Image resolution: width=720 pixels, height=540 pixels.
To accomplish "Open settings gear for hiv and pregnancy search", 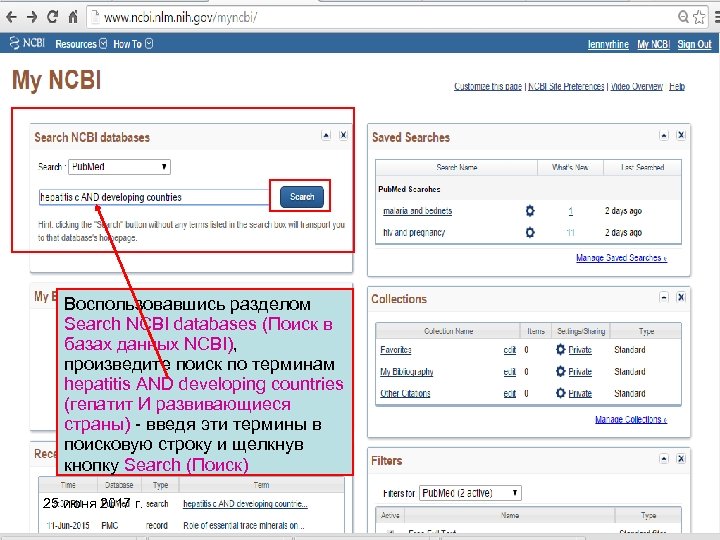I will [x=530, y=232].
